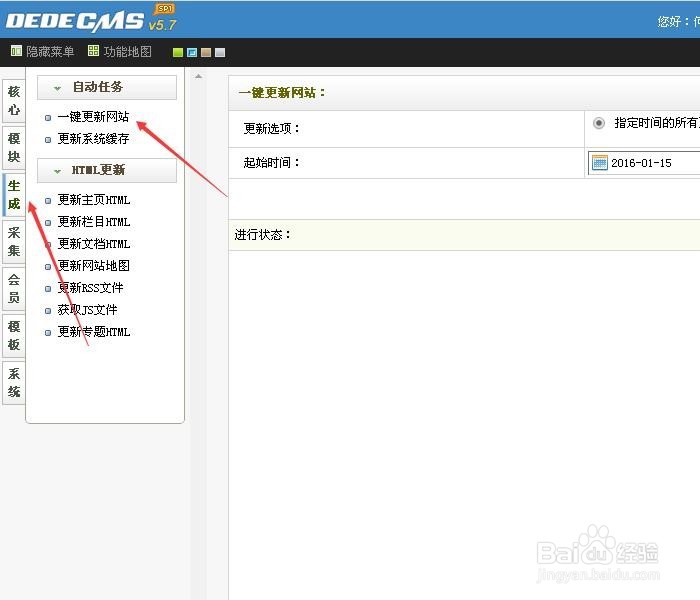Select the blue theme color swatch
The width and height of the screenshot is (700, 600).
point(192,52)
